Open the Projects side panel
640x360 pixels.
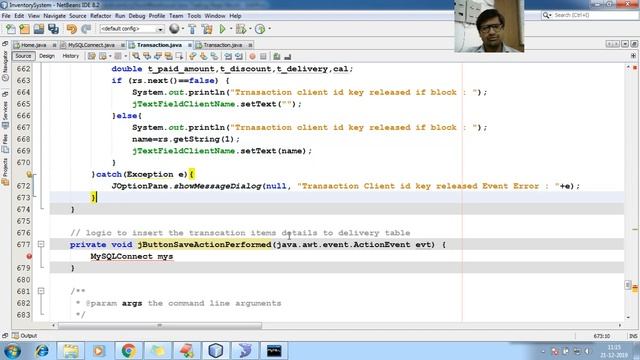pos(5,172)
